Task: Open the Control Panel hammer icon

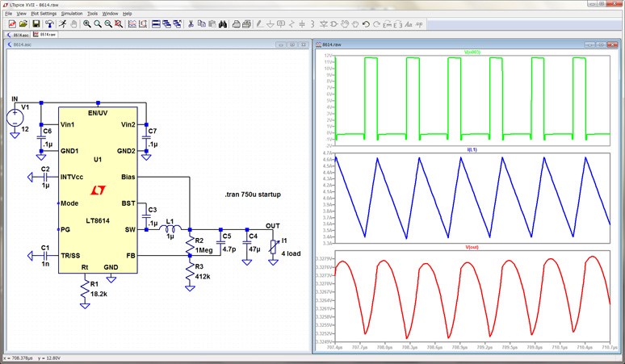Action: [48, 24]
